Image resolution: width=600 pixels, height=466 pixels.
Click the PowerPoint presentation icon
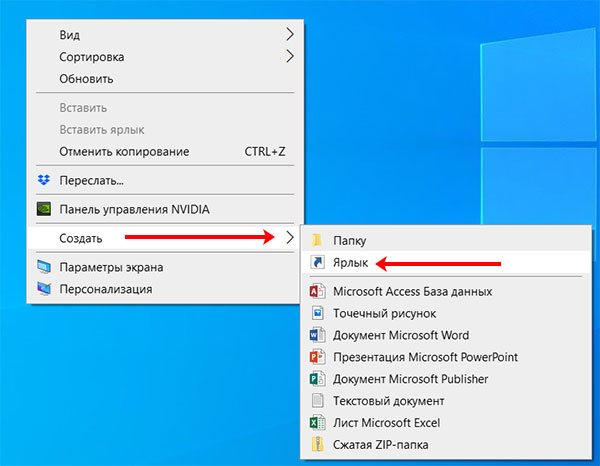[317, 357]
